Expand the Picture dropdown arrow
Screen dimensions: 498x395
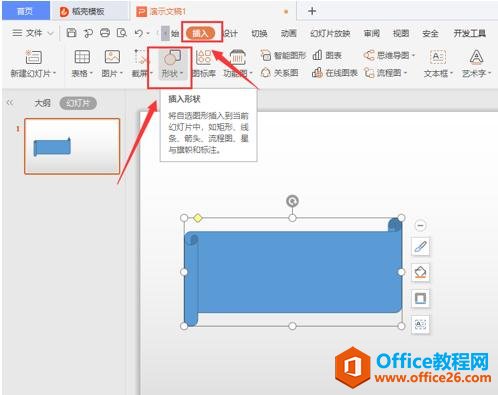(x=121, y=73)
